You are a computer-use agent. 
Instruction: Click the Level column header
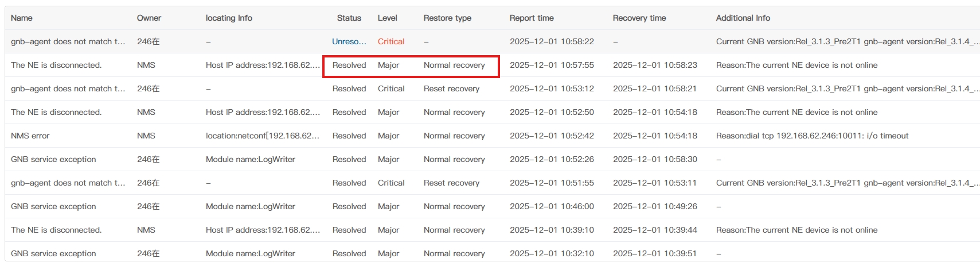click(388, 18)
